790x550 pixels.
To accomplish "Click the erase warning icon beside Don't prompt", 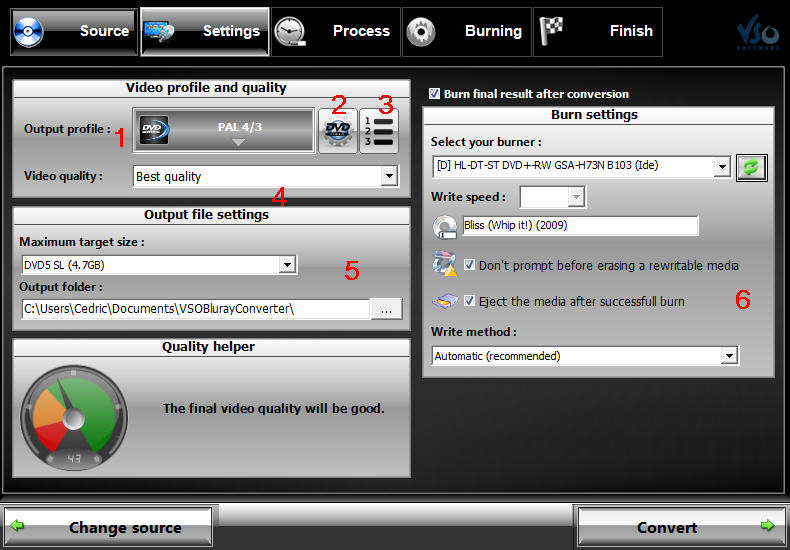I will point(445,264).
